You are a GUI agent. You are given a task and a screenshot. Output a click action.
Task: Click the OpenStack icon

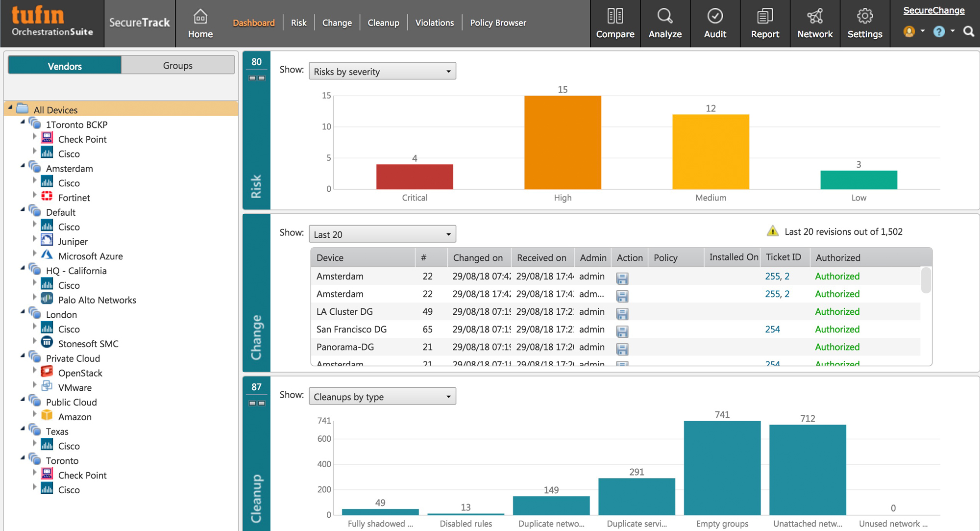(47, 372)
